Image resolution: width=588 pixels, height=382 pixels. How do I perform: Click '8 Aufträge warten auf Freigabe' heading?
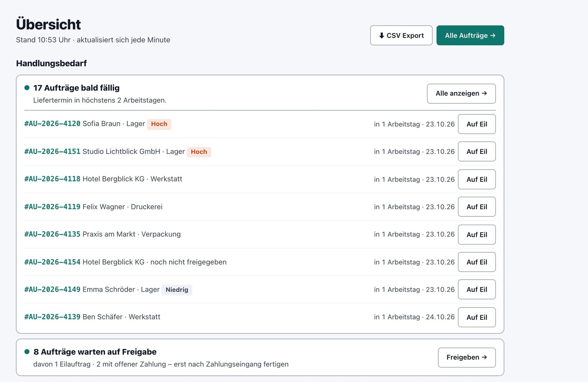coord(95,352)
